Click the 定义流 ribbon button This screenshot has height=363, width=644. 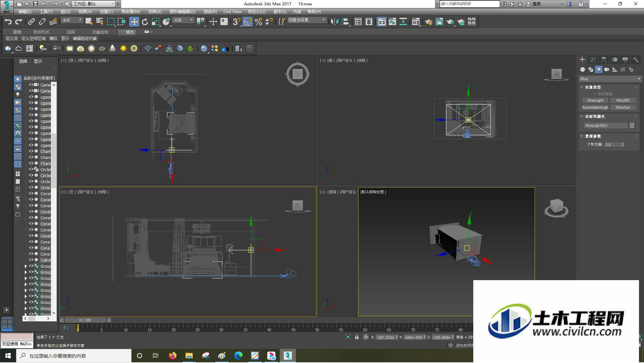[12, 39]
